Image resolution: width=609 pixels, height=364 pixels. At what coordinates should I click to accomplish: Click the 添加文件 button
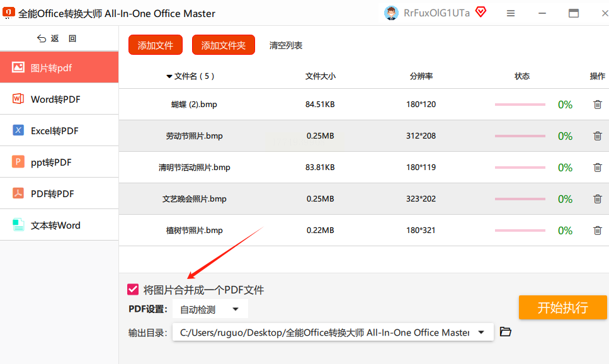(156, 45)
